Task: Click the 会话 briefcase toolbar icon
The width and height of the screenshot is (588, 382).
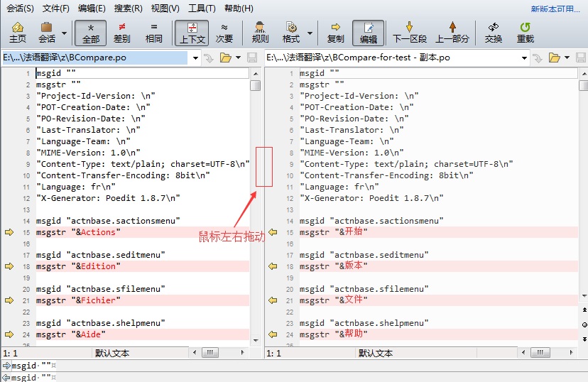Action: pos(46,33)
